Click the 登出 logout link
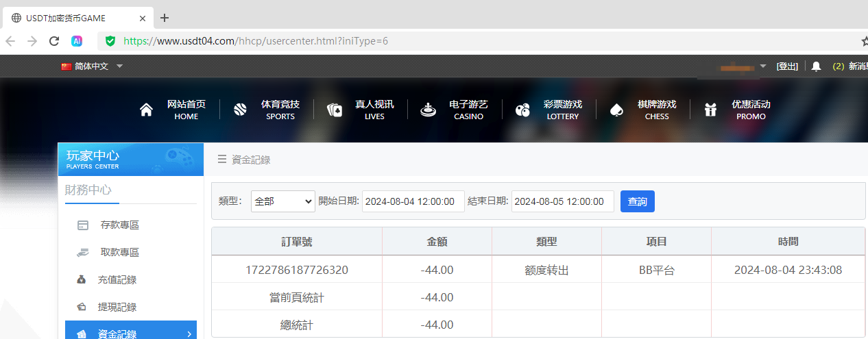 tap(787, 66)
